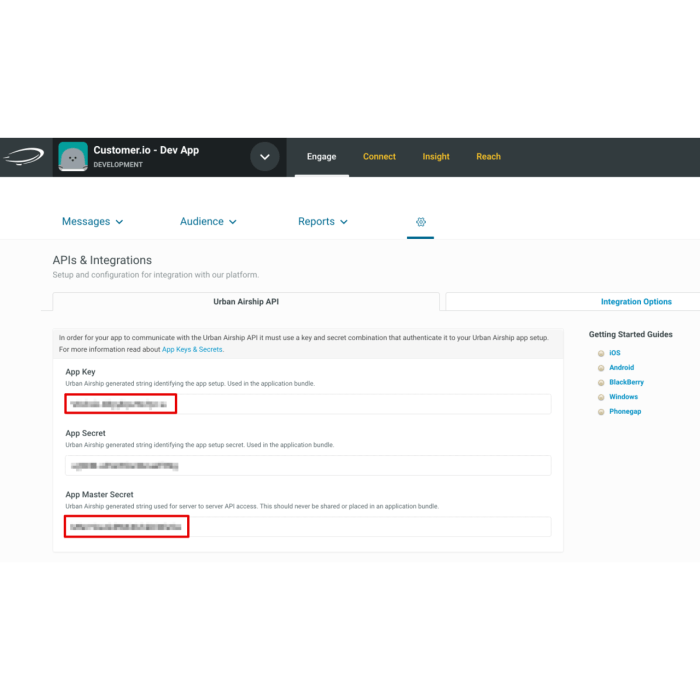Click the App Key label
Image resolution: width=700 pixels, height=700 pixels.
pyautogui.click(x=80, y=372)
